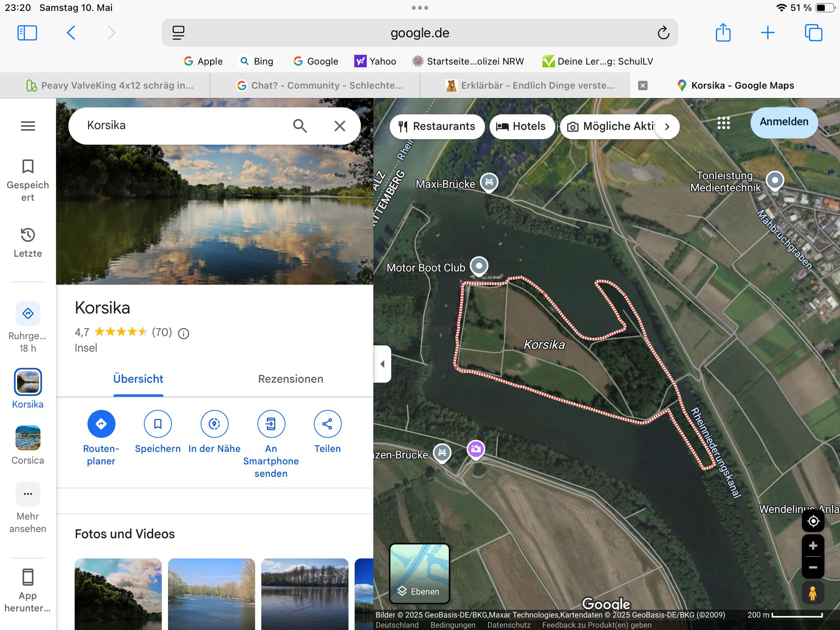This screenshot has width=840, height=630.
Task: Clear the Korsika search field
Action: (340, 126)
